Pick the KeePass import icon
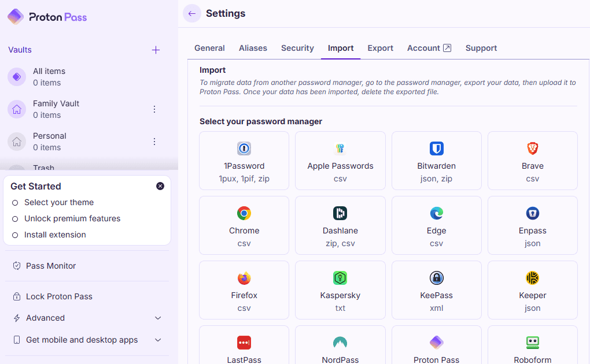The image size is (590, 364). click(x=437, y=278)
